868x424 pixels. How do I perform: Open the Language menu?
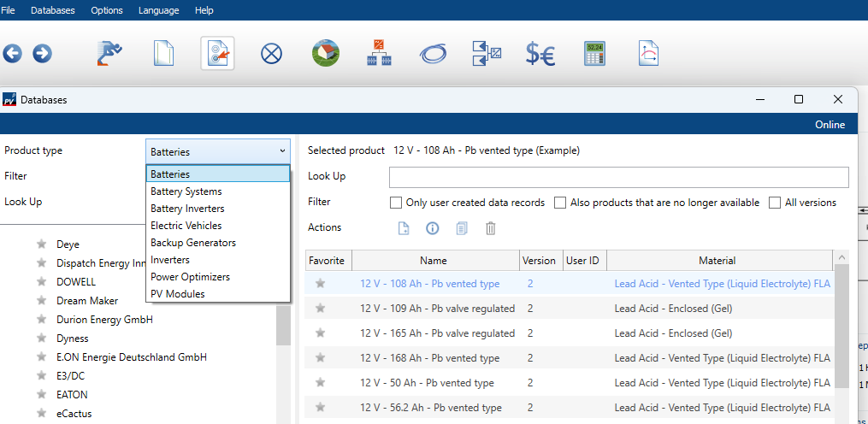[158, 10]
